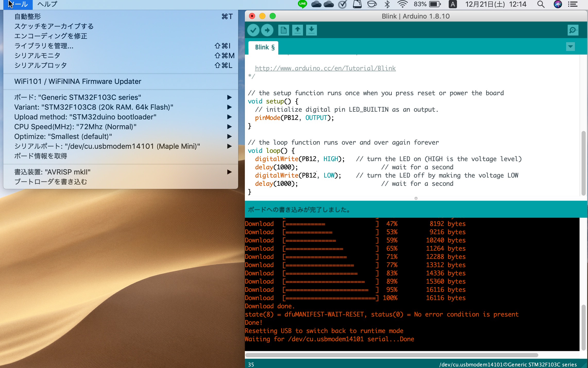Click the New sketch icon
This screenshot has width=588, height=368.
click(x=284, y=30)
